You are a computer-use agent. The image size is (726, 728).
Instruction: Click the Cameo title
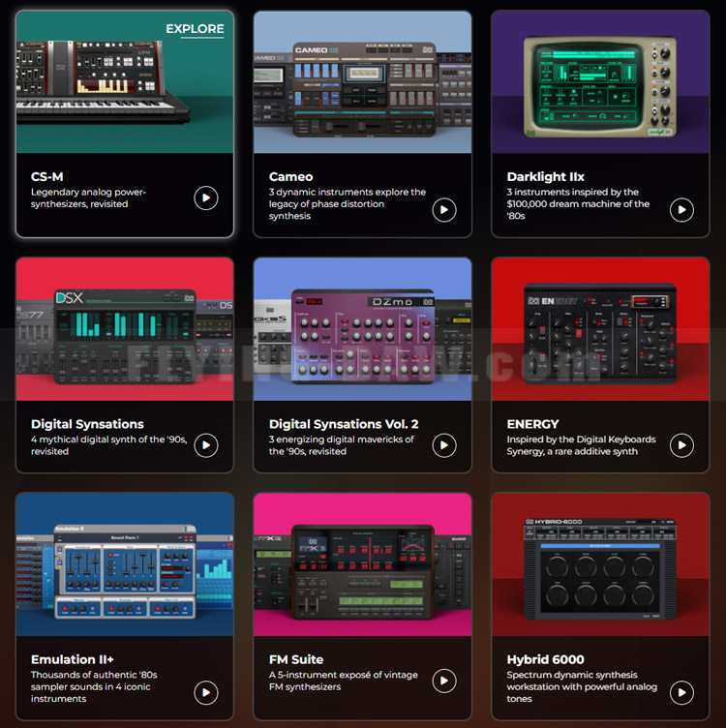tap(291, 177)
